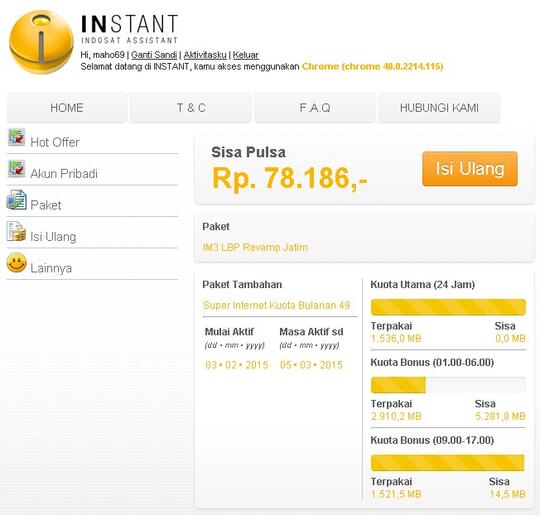Screen dimensions: 540x515
Task: Click the Hot Offer sidebar icon
Action: click(17, 137)
